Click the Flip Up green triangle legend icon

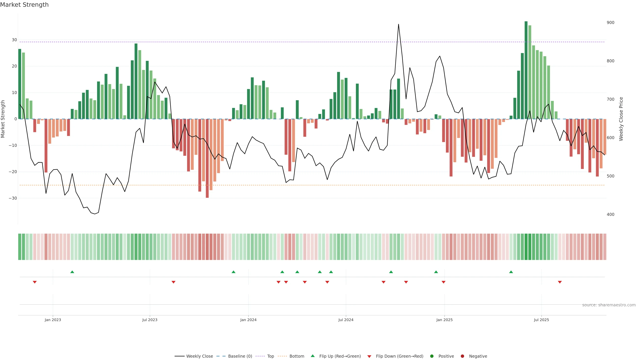pyautogui.click(x=312, y=356)
